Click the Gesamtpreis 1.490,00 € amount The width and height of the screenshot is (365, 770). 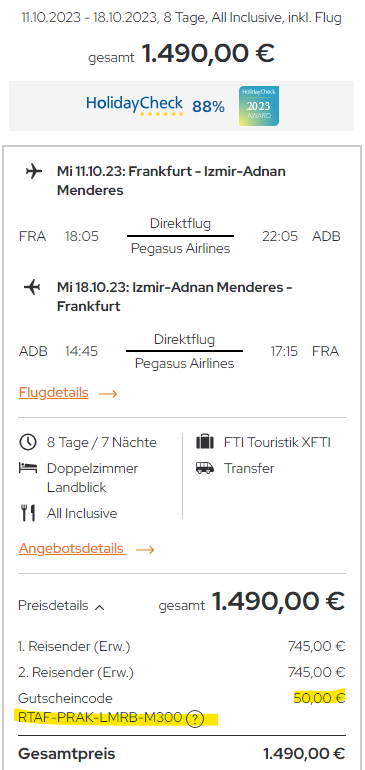(x=304, y=753)
